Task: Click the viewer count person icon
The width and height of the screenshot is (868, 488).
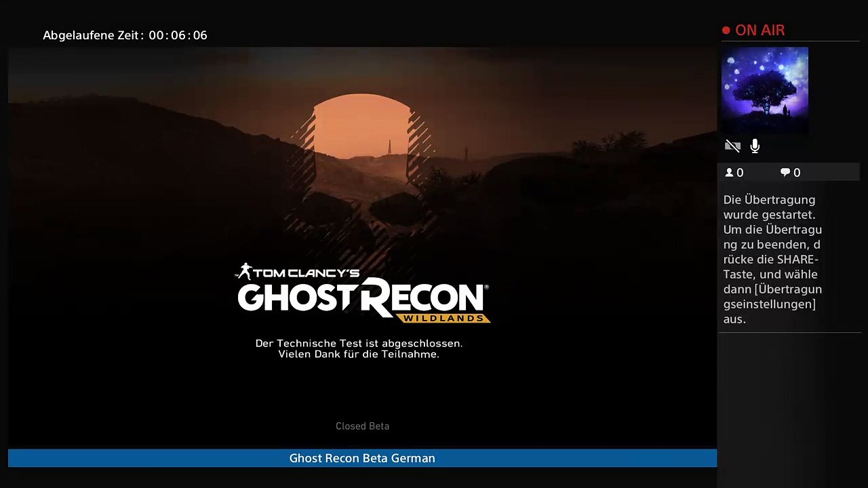Action: (x=730, y=173)
